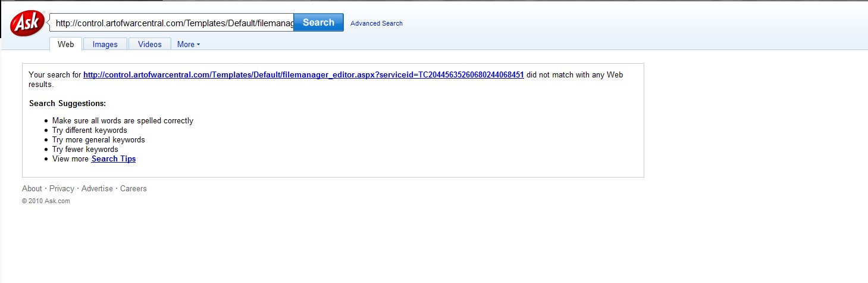Viewport: 868px width, 283px height.
Task: Focus the search query input box
Action: coord(171,23)
